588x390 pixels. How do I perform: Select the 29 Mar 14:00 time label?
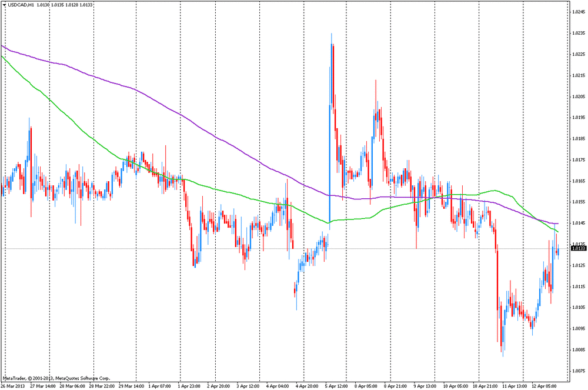pyautogui.click(x=132, y=386)
